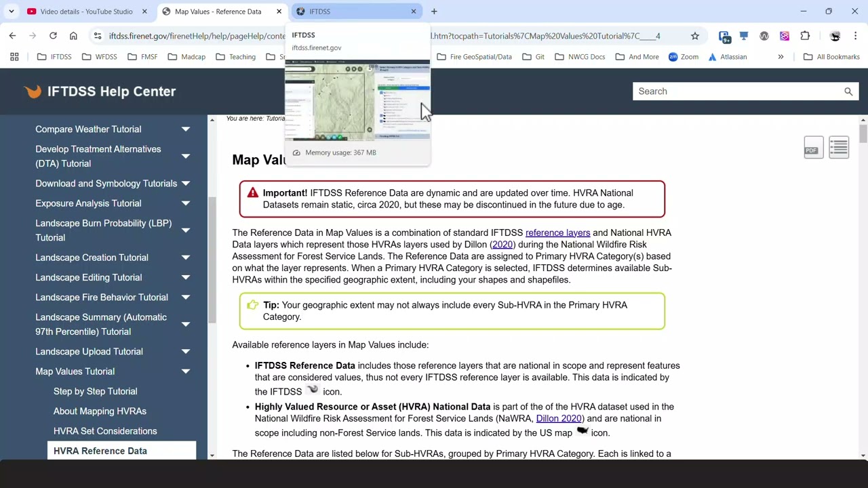Open the Zoom bookmark
This screenshot has height=488, width=868.
point(684,57)
